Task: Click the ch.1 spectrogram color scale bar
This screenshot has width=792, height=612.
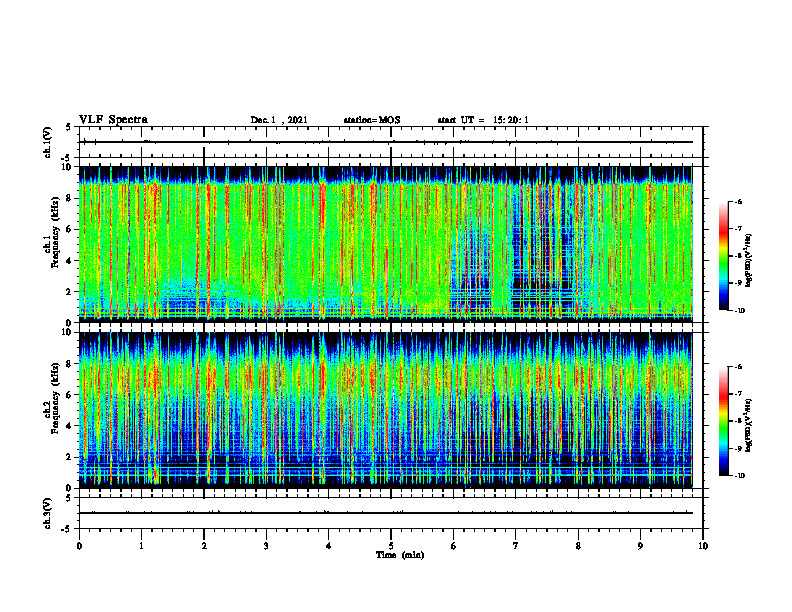Action: coord(724,256)
